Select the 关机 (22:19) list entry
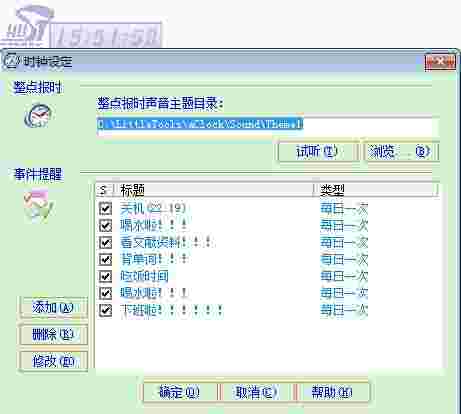The image size is (461, 414). click(x=153, y=209)
